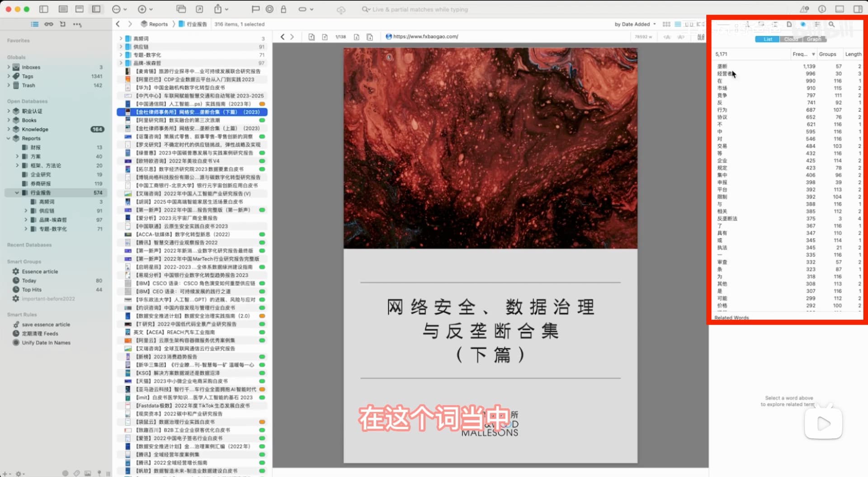Switch to the Cloud tab
This screenshot has height=477, width=868.
click(x=791, y=39)
